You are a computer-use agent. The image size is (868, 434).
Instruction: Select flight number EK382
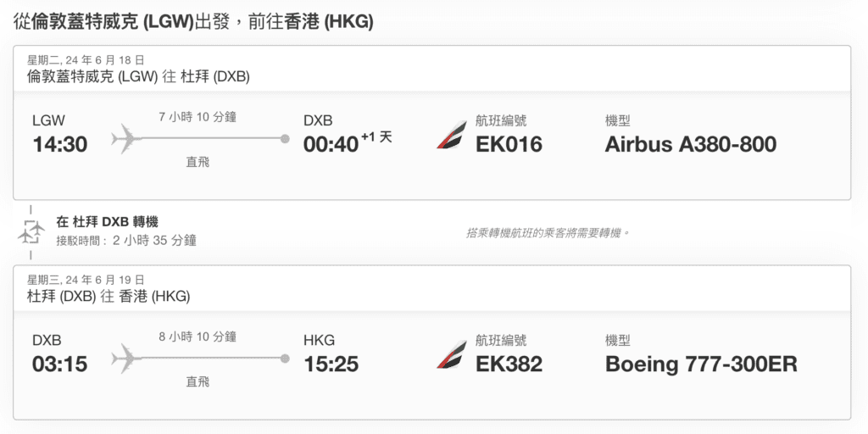coord(509,364)
